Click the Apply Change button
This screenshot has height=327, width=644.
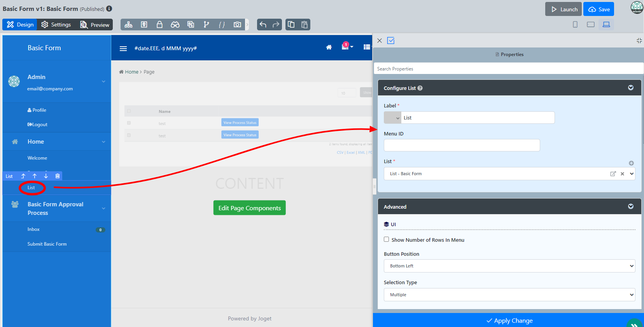(509, 320)
